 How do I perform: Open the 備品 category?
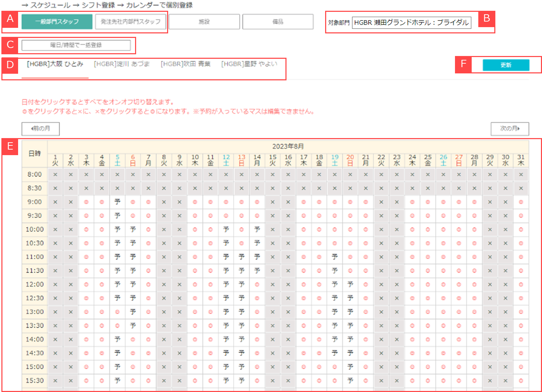278,22
